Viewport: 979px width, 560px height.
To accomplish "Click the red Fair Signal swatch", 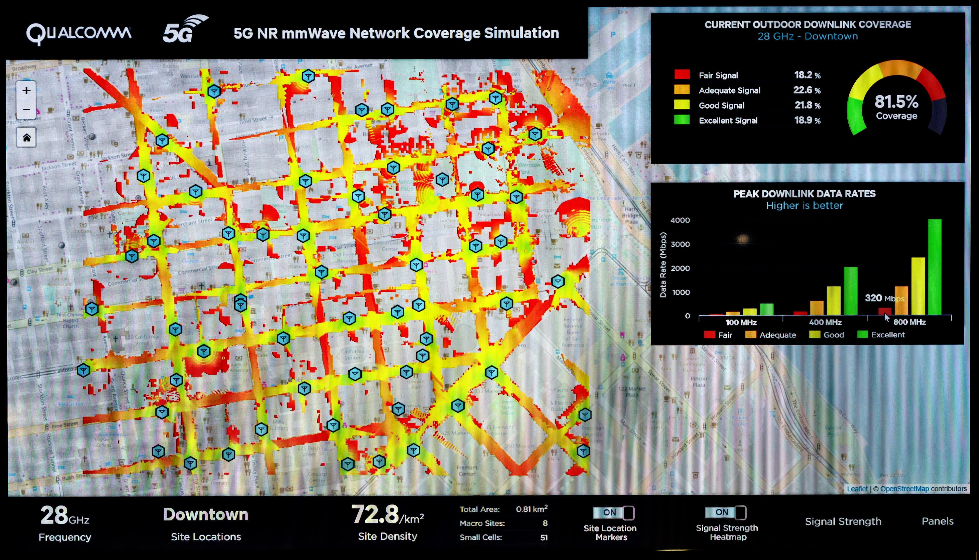I will [x=681, y=75].
